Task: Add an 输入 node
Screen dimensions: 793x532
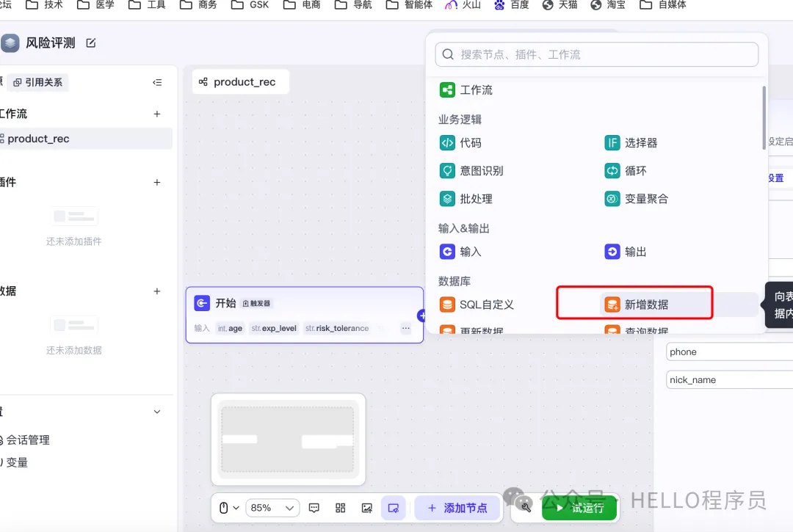Action: pyautogui.click(x=460, y=252)
